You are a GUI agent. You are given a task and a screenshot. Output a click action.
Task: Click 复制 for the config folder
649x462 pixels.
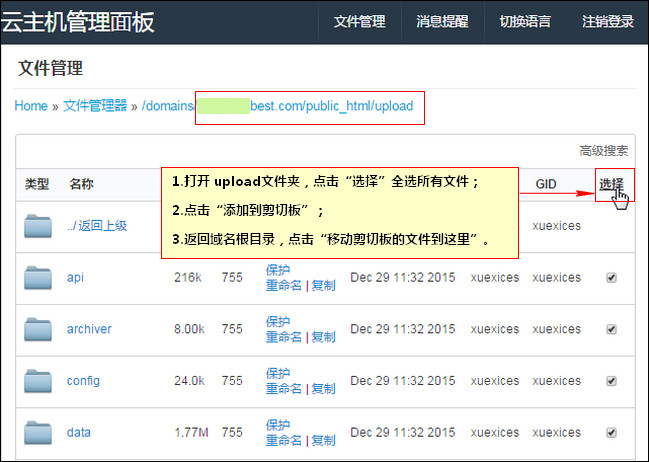click(x=323, y=389)
